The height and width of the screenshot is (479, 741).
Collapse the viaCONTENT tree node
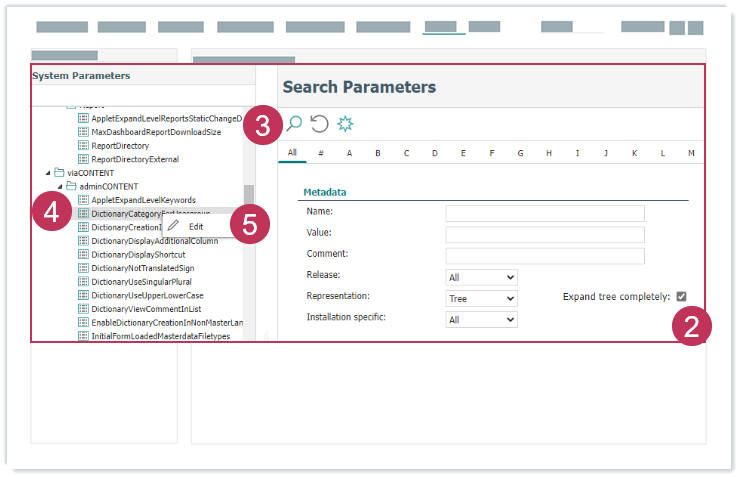pyautogui.click(x=47, y=173)
